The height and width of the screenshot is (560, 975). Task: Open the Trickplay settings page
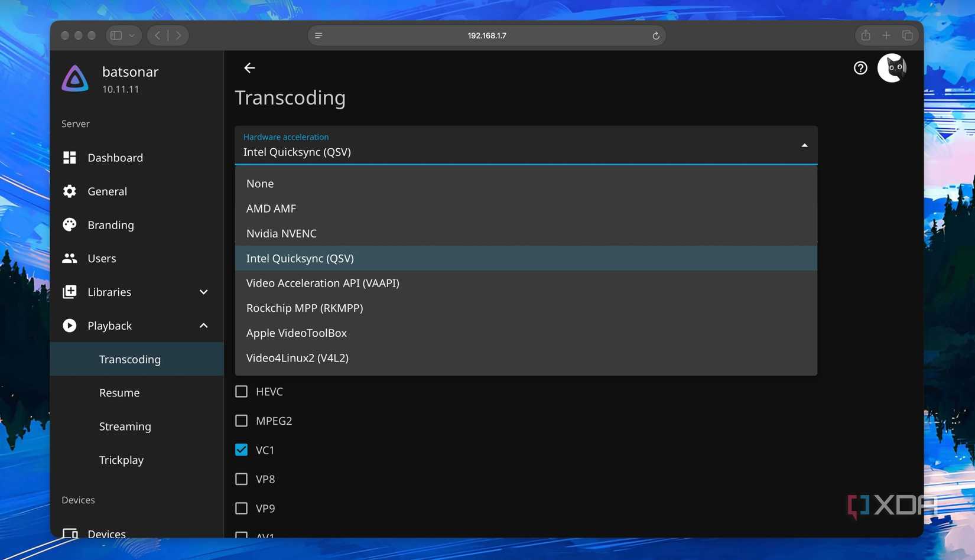136,460
